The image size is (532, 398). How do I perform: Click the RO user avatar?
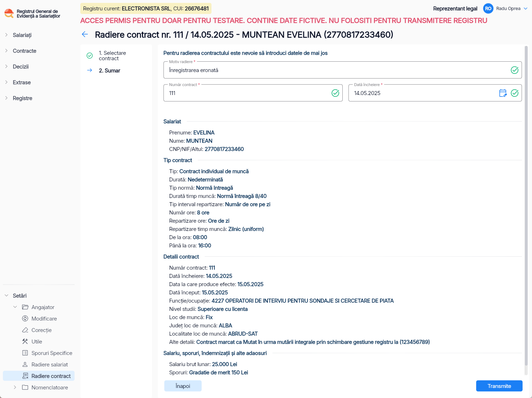pos(488,9)
